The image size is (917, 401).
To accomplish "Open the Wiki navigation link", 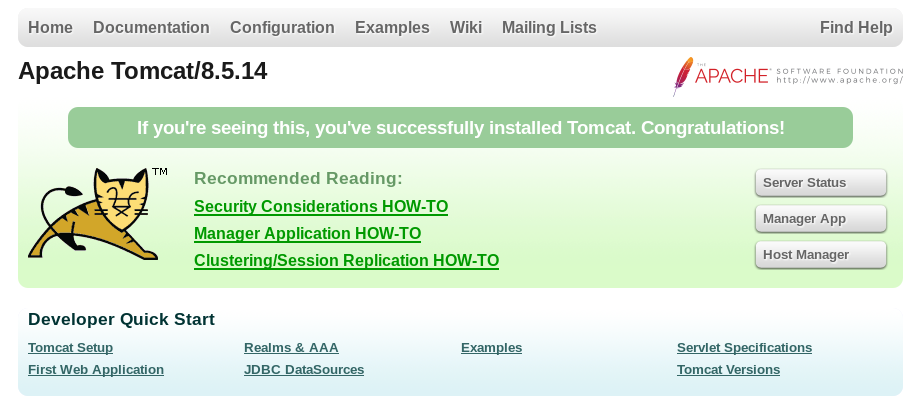I will coord(466,28).
